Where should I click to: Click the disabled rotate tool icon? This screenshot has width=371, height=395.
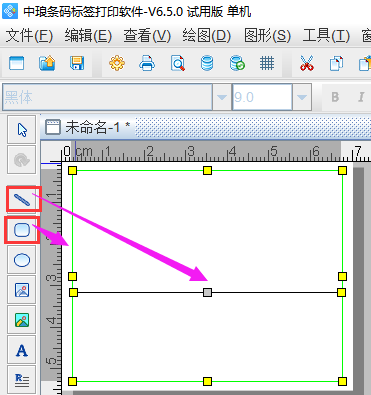22,160
